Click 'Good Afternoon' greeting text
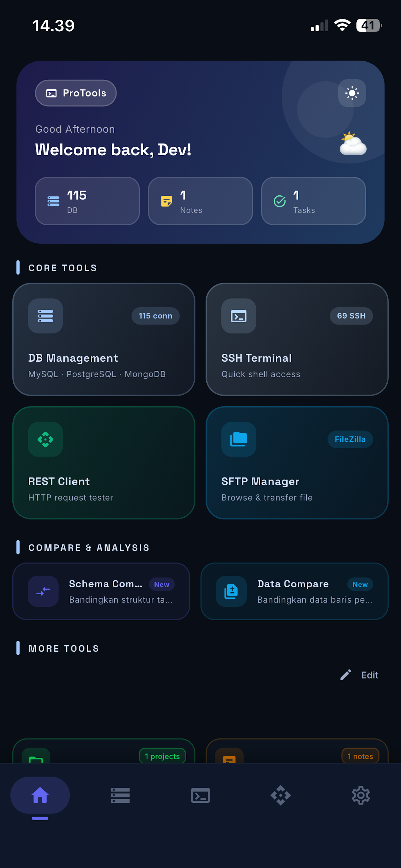Screen dimensions: 401x868 pyautogui.click(x=75, y=129)
